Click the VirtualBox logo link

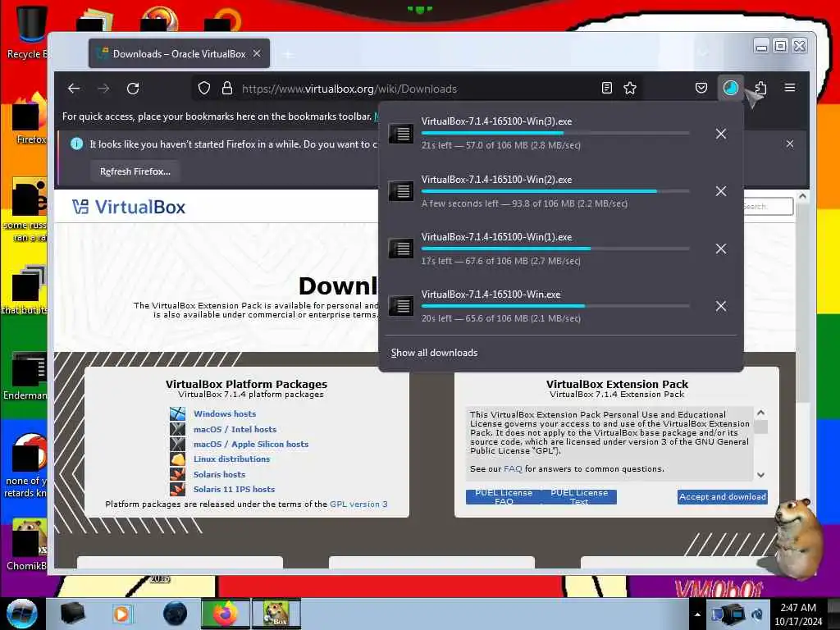click(129, 207)
